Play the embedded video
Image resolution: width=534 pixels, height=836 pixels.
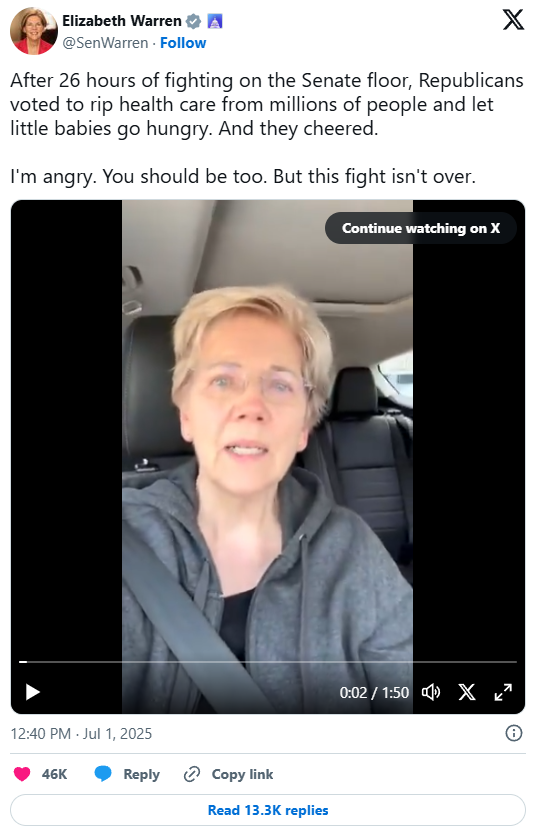[x=33, y=692]
